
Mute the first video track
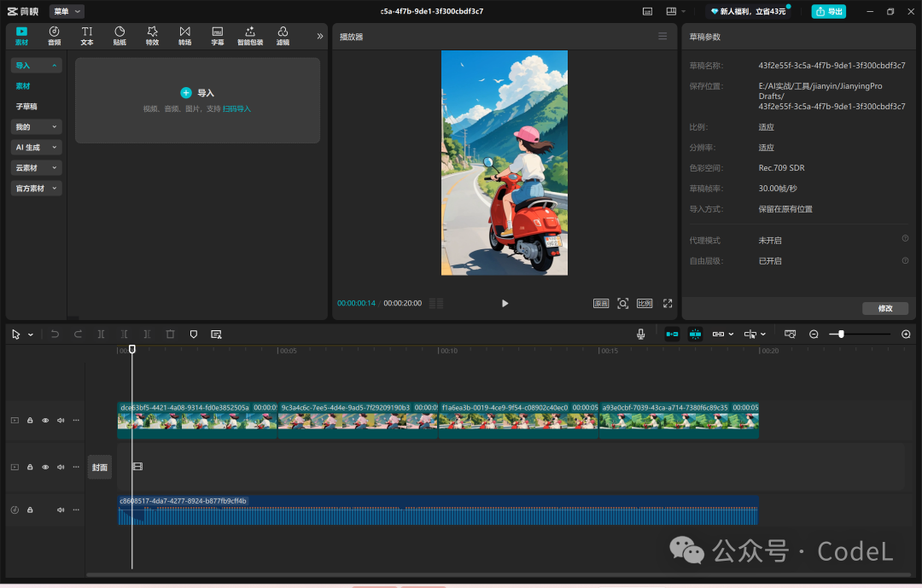point(61,421)
